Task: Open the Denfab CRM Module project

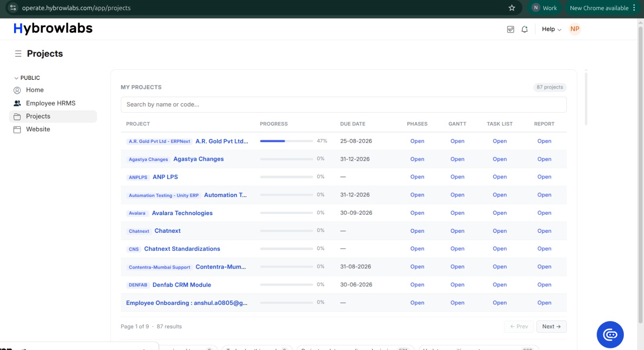Action: pos(182,285)
